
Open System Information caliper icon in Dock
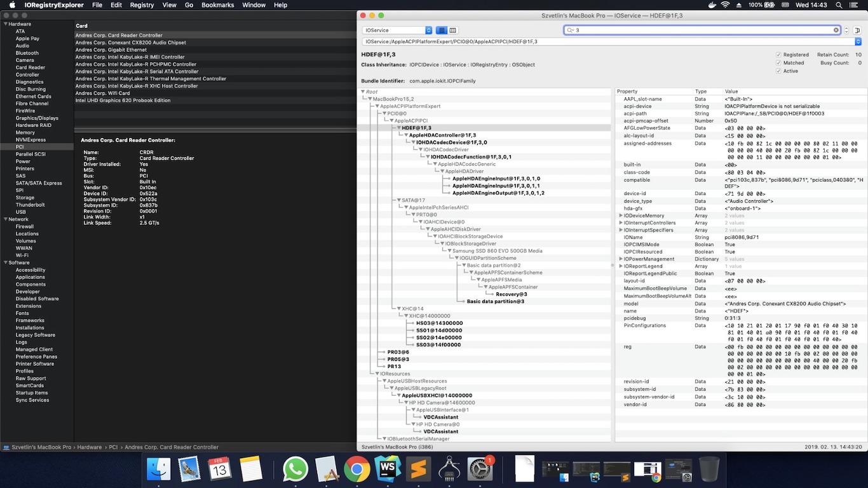tap(449, 470)
